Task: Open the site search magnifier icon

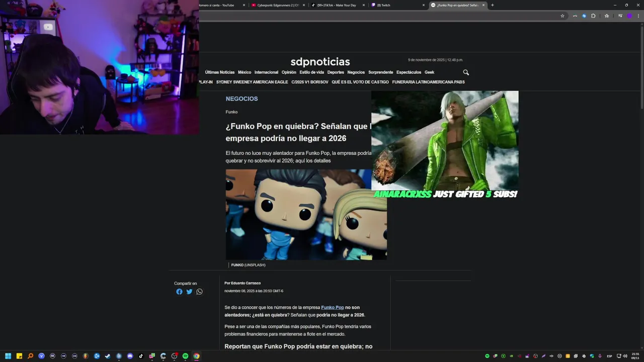Action: 466,72
